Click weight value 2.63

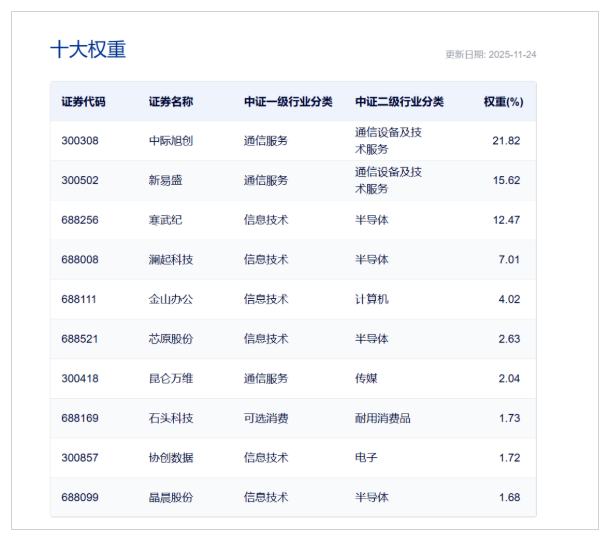509,339
